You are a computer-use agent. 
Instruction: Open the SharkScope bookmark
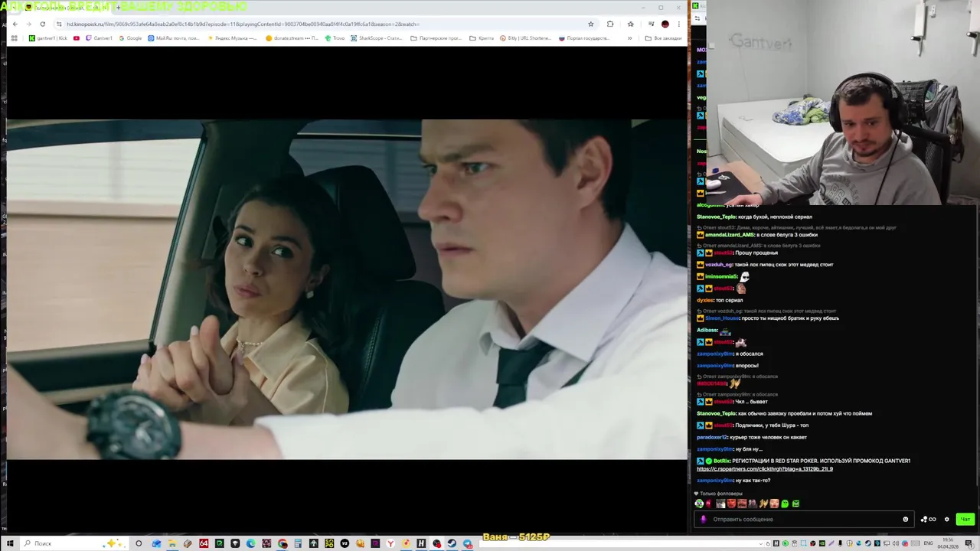point(376,37)
